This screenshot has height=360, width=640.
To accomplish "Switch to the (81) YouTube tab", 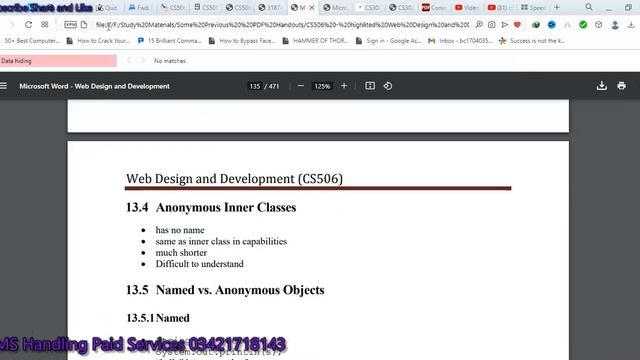I will click(x=499, y=7).
